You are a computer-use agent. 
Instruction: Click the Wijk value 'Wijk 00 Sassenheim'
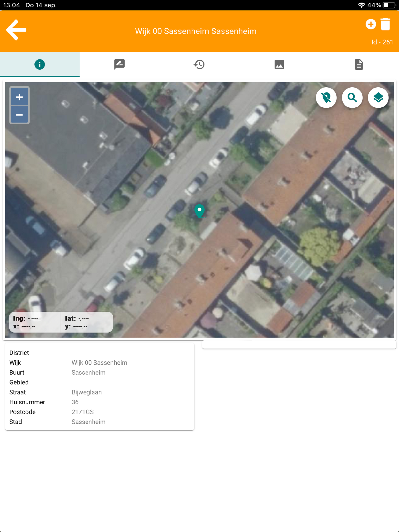[99, 362]
